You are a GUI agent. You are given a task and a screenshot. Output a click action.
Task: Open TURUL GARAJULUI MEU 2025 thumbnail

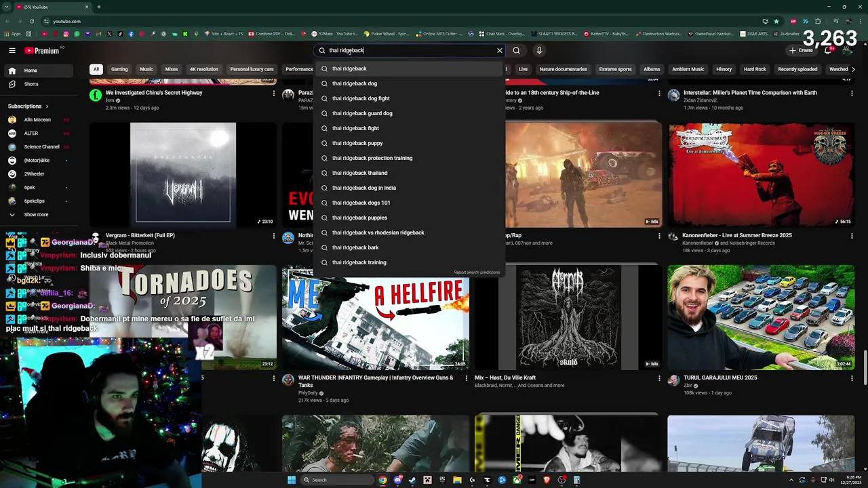pyautogui.click(x=761, y=317)
